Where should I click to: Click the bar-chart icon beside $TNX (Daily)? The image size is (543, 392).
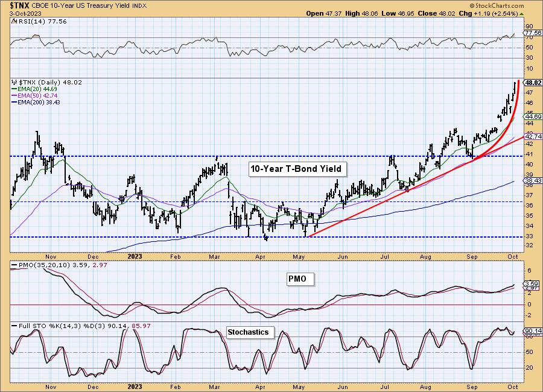coord(14,82)
